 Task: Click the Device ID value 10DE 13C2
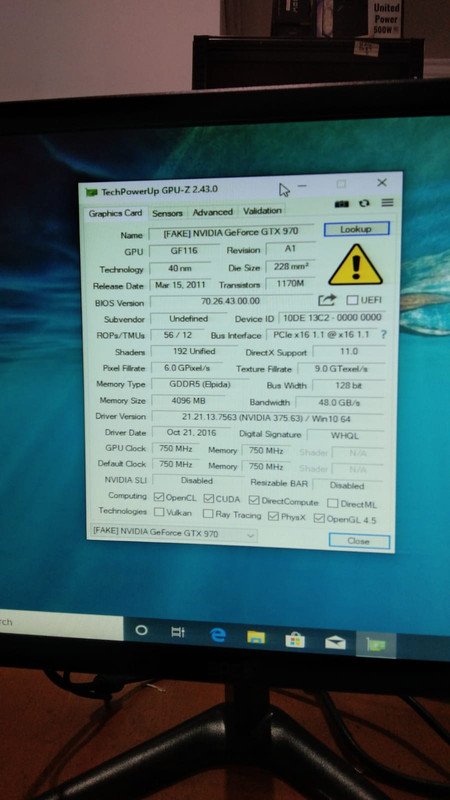(332, 317)
